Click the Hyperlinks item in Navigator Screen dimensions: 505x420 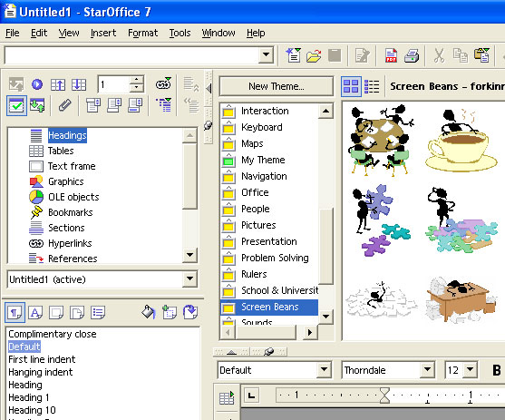[x=70, y=243]
